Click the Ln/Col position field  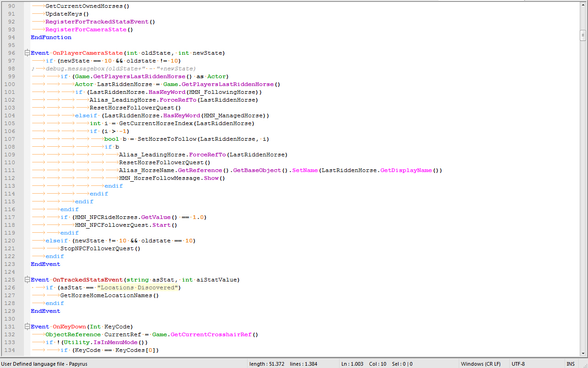[x=377, y=364]
